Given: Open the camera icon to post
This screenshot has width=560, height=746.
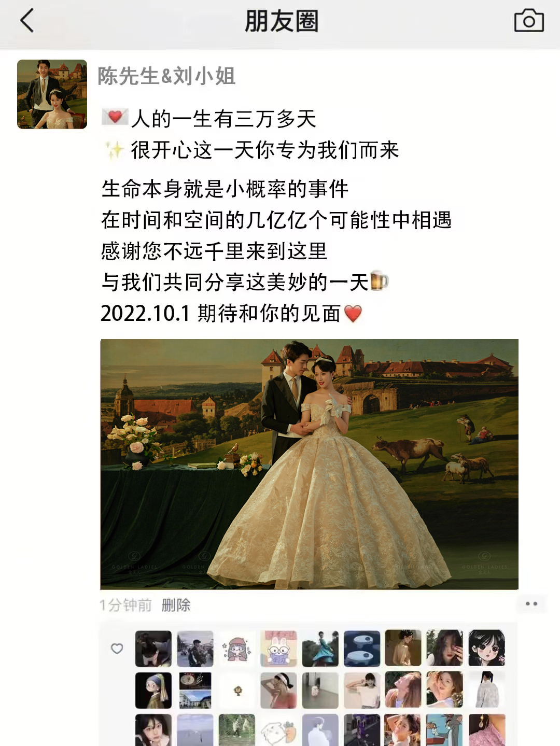Looking at the screenshot, I should [x=529, y=21].
